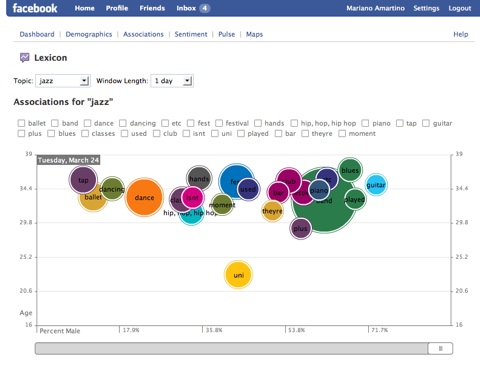
Task: Check the moment checkbox
Action: [342, 134]
